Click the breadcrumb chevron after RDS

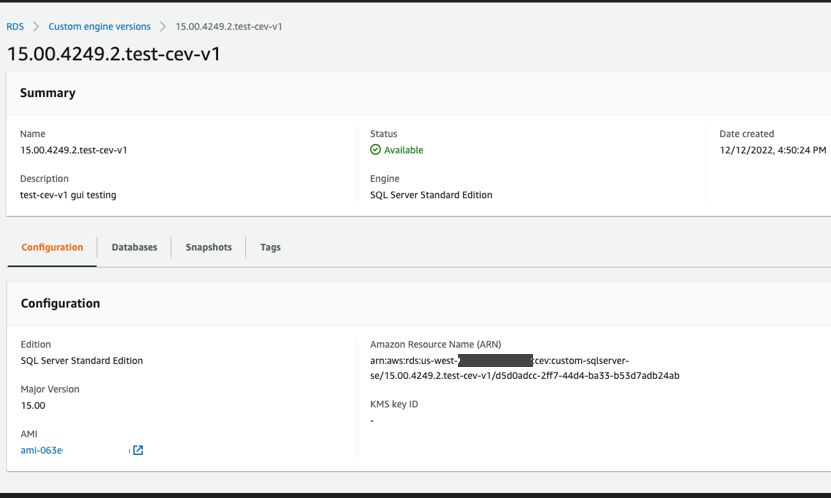36,27
